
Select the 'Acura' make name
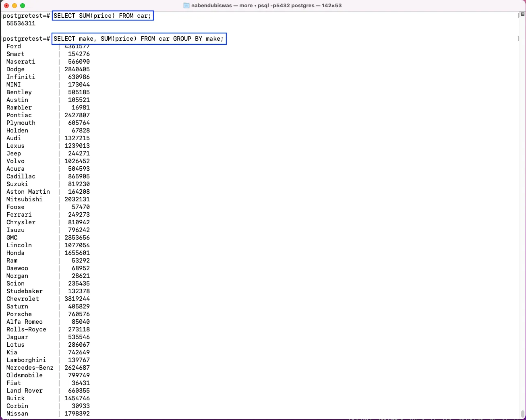(x=15, y=169)
